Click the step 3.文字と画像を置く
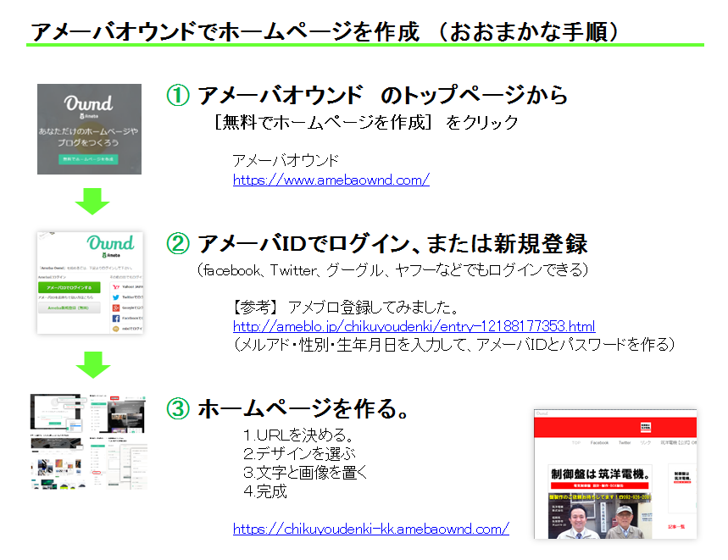Viewport: 728px width, 560px height. click(x=305, y=472)
